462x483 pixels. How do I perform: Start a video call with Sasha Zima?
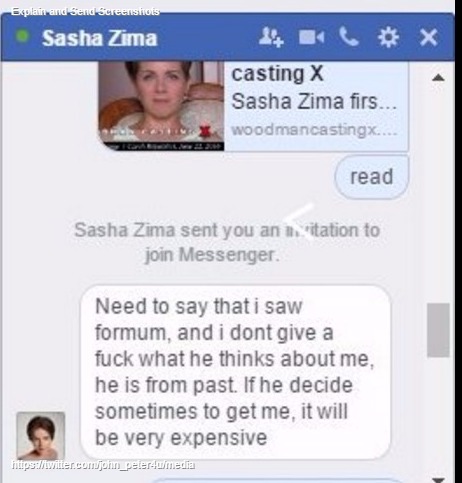(x=311, y=37)
